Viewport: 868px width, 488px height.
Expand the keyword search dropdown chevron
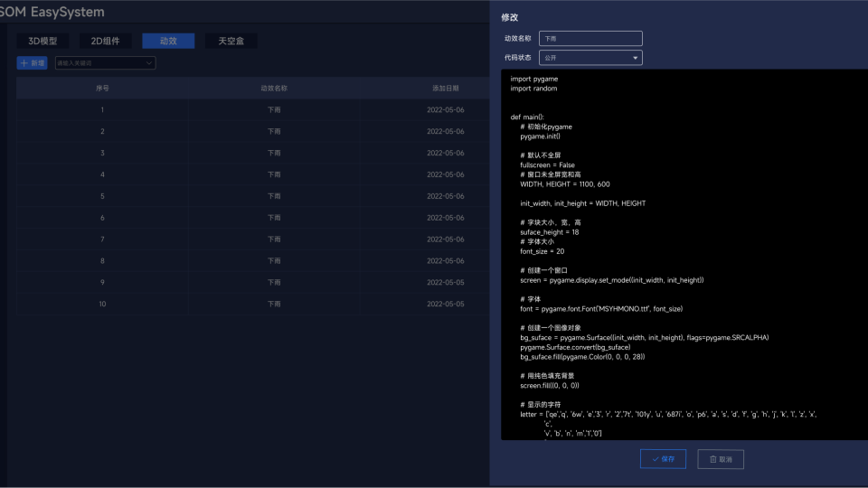point(149,63)
